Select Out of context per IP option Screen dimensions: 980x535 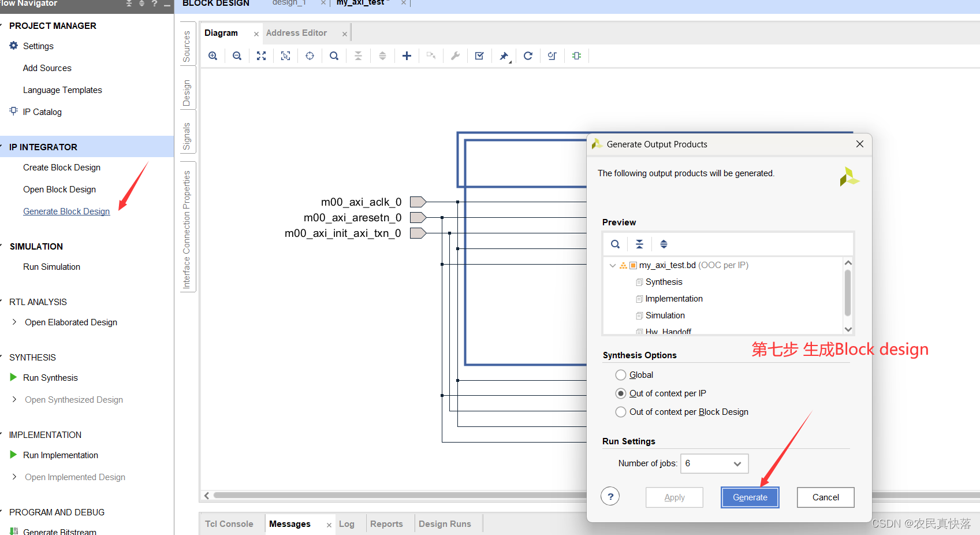pos(621,393)
